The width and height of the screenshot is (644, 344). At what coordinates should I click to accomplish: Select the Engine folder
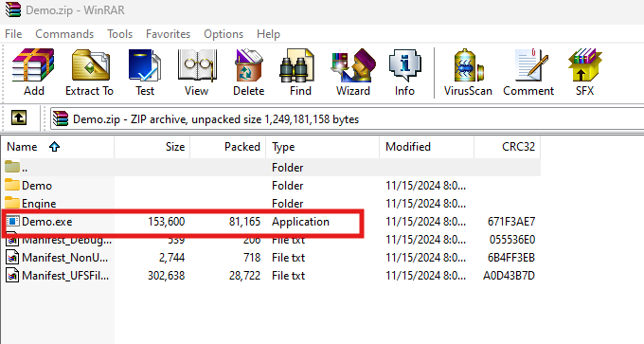pos(39,204)
